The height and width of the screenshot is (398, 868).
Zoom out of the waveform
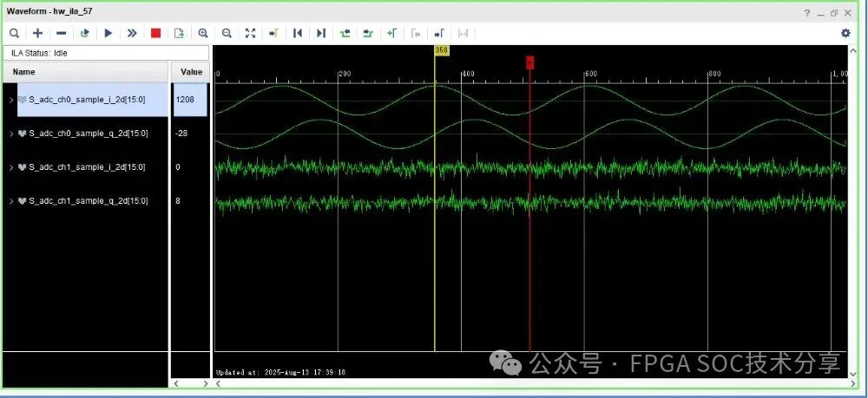point(227,33)
